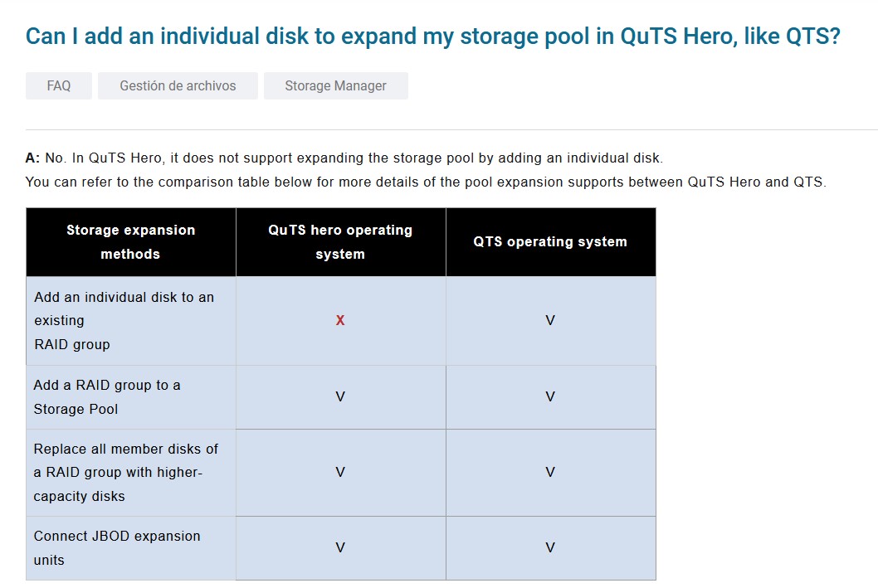Click QuTS hero checkmark for JBOD expansion units

pyautogui.click(x=340, y=547)
